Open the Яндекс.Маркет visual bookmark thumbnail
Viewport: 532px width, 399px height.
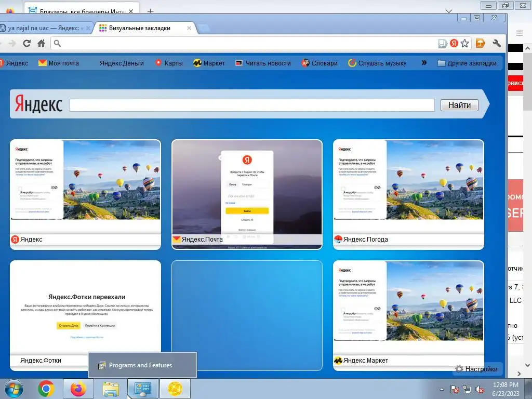(408, 315)
